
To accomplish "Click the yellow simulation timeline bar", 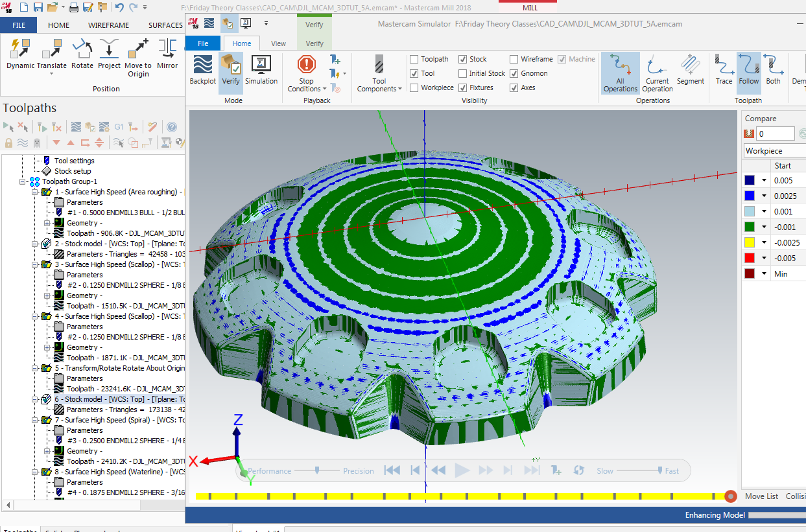I will tap(459, 496).
